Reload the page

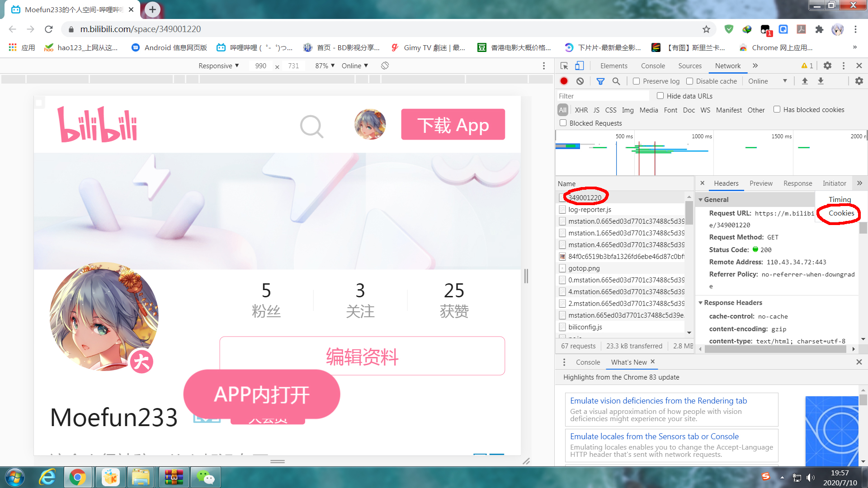pyautogui.click(x=49, y=29)
